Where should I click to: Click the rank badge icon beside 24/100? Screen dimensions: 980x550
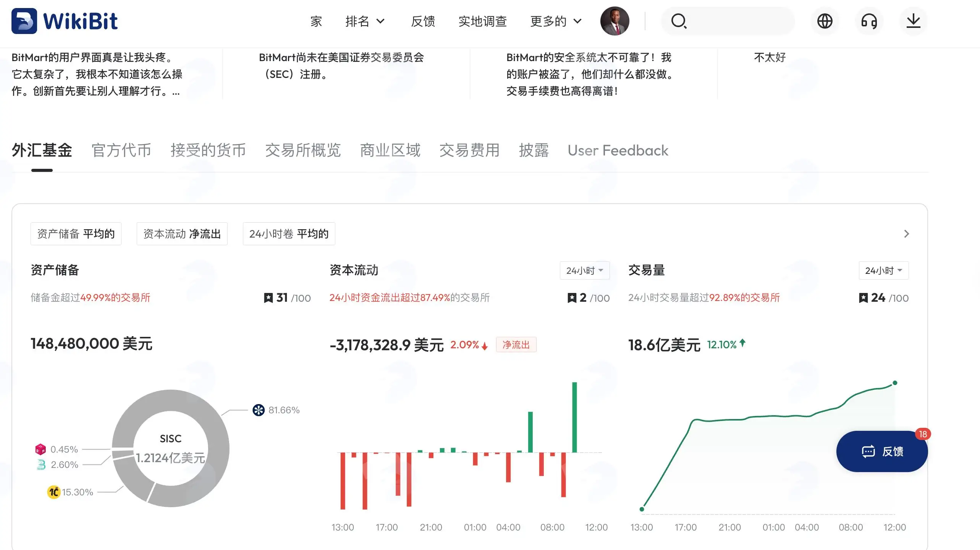(x=863, y=298)
